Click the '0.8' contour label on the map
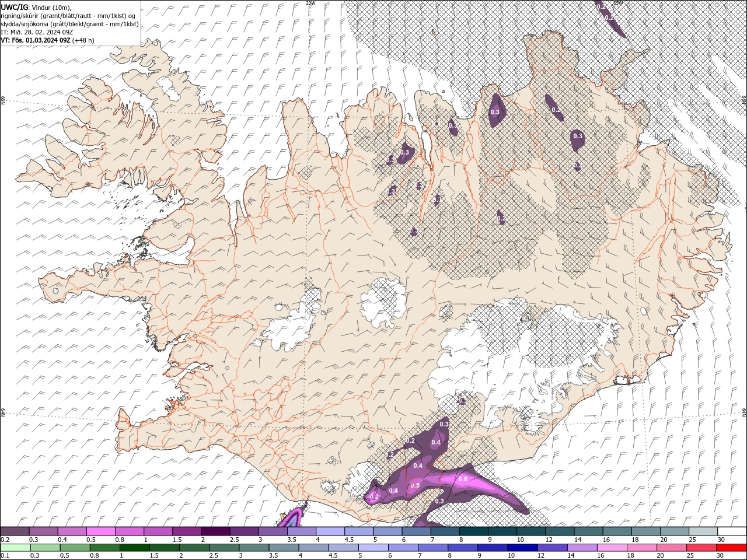The width and height of the screenshot is (747, 560). [463, 479]
